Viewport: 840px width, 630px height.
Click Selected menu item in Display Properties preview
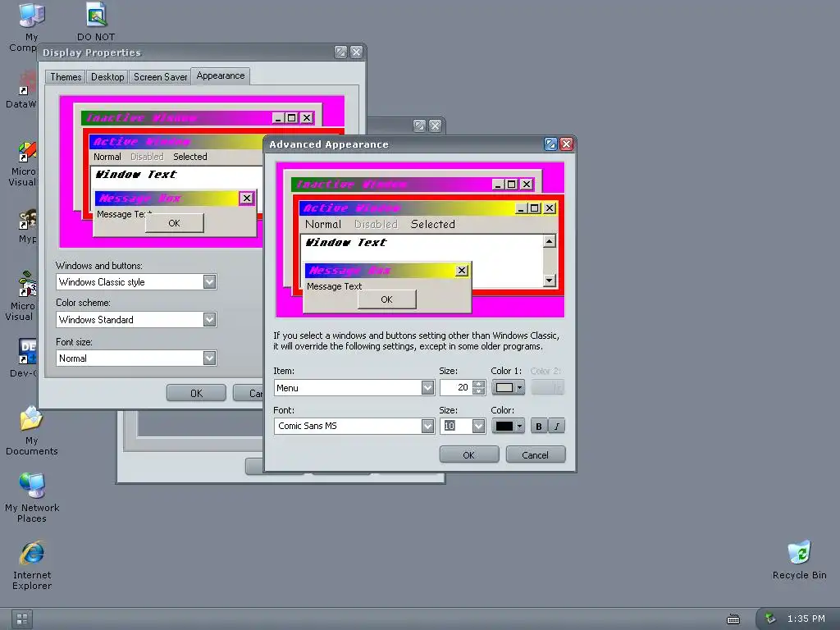pos(190,157)
